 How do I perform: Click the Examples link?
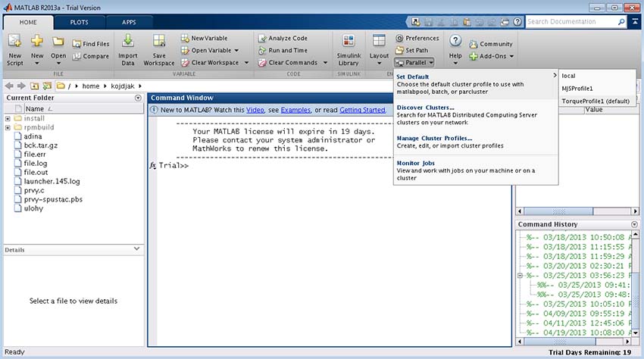pos(296,110)
